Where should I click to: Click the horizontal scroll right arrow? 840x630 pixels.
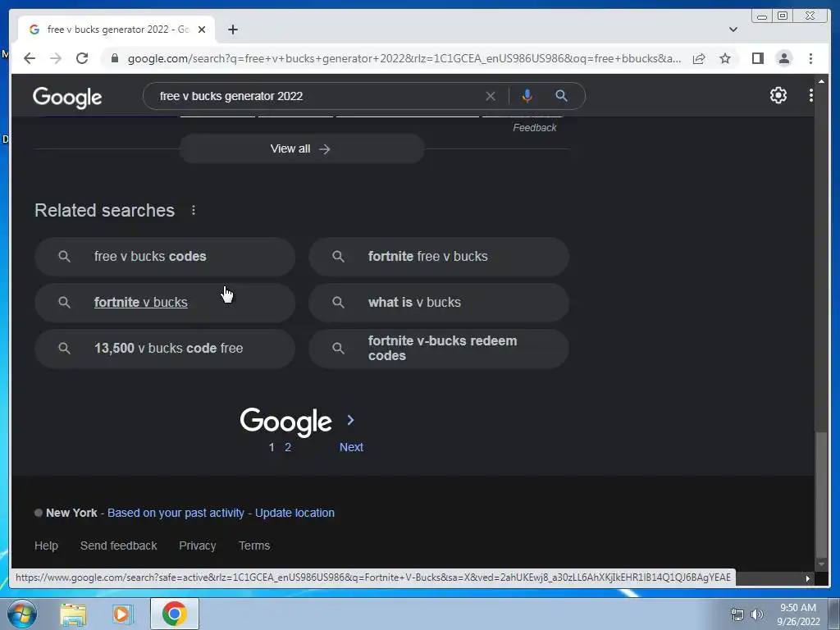[x=807, y=578]
